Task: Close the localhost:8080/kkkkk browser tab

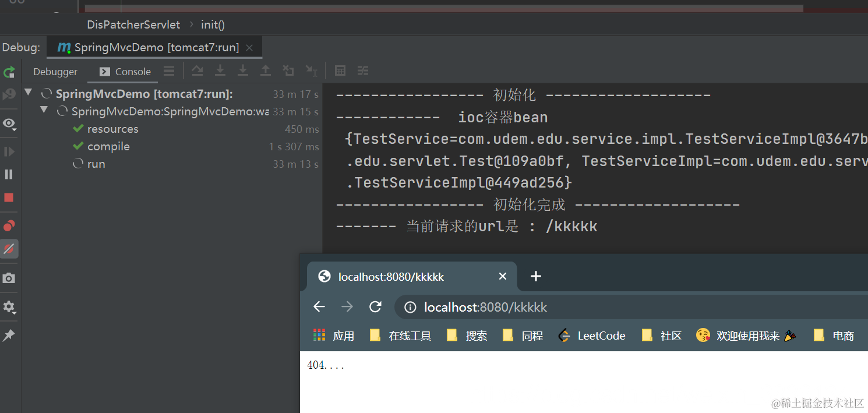Action: click(503, 277)
